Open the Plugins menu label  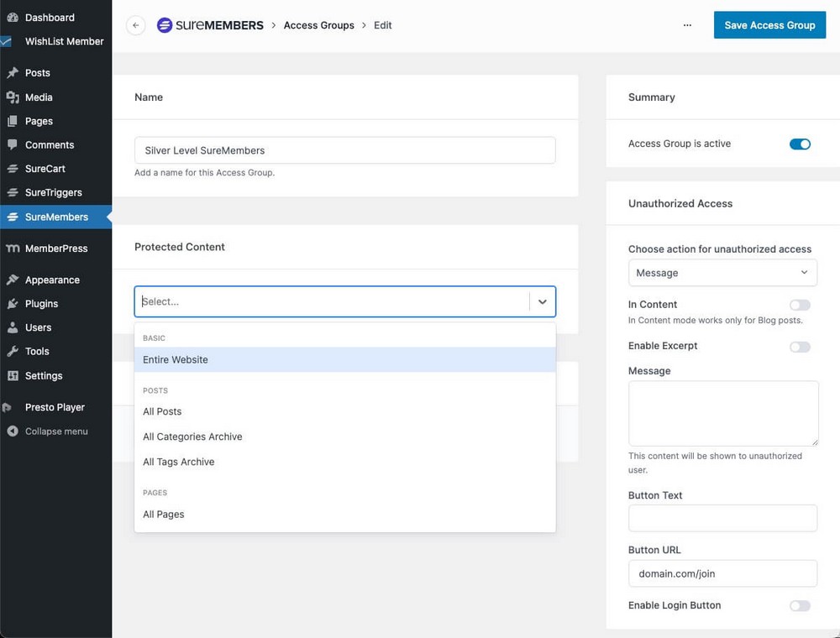(x=41, y=304)
